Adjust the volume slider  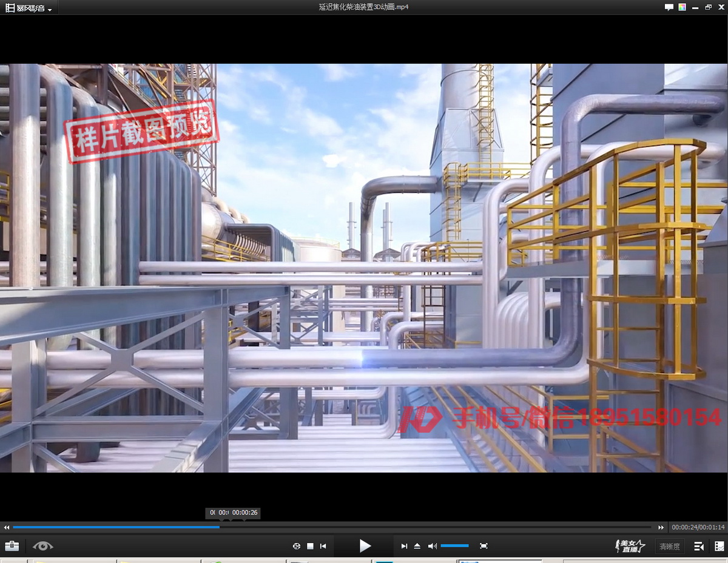pyautogui.click(x=454, y=546)
